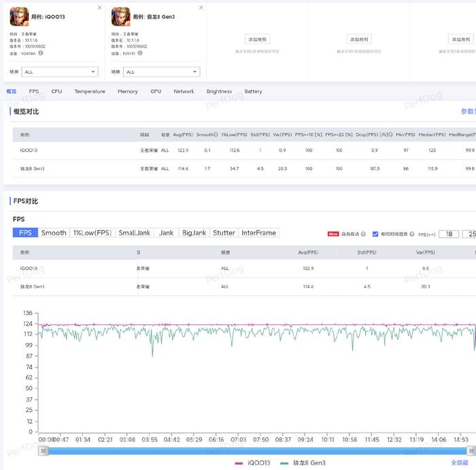Open the 场景 dropdown for iQOO13

pyautogui.click(x=61, y=71)
